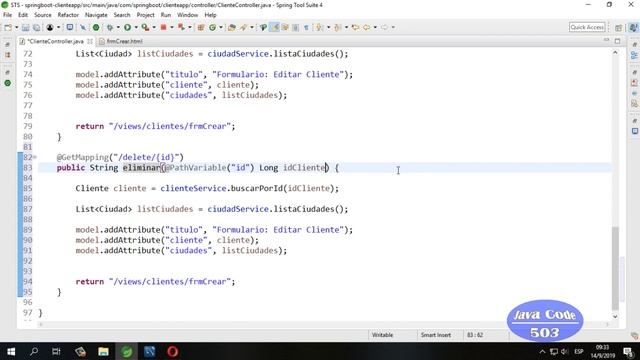Click the Run External Tools icon
640x360 pixels.
(x=145, y=27)
